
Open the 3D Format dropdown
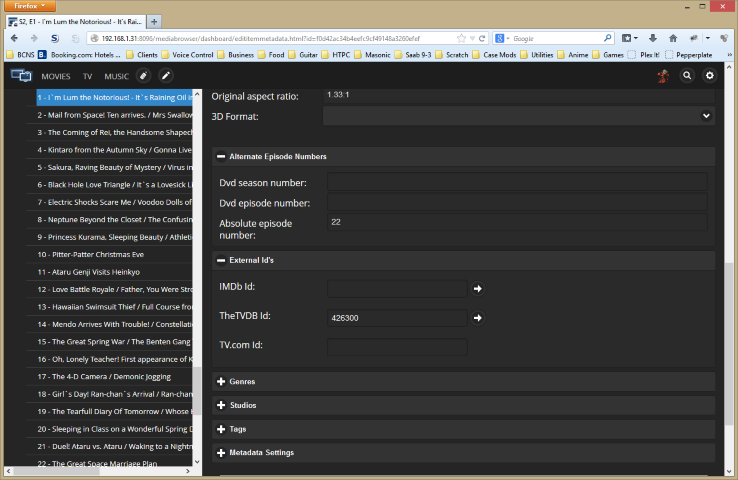[x=518, y=116]
